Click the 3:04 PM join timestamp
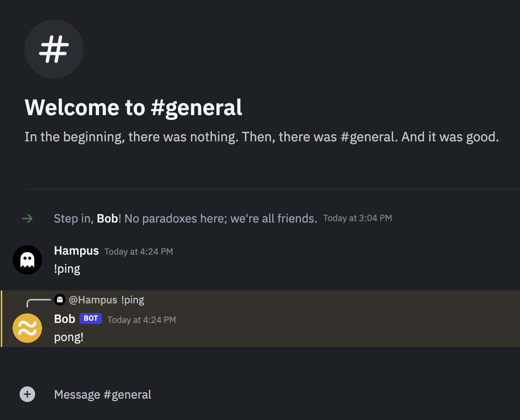Image resolution: width=520 pixels, height=420 pixels. tap(357, 218)
